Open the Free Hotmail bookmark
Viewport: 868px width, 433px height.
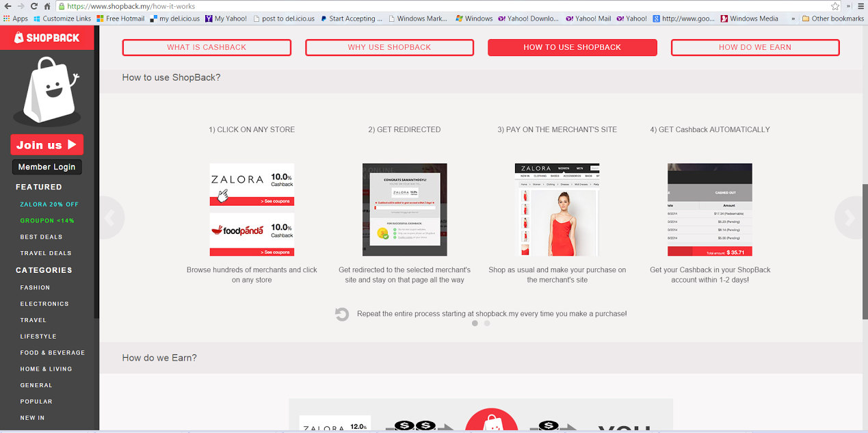coord(120,18)
